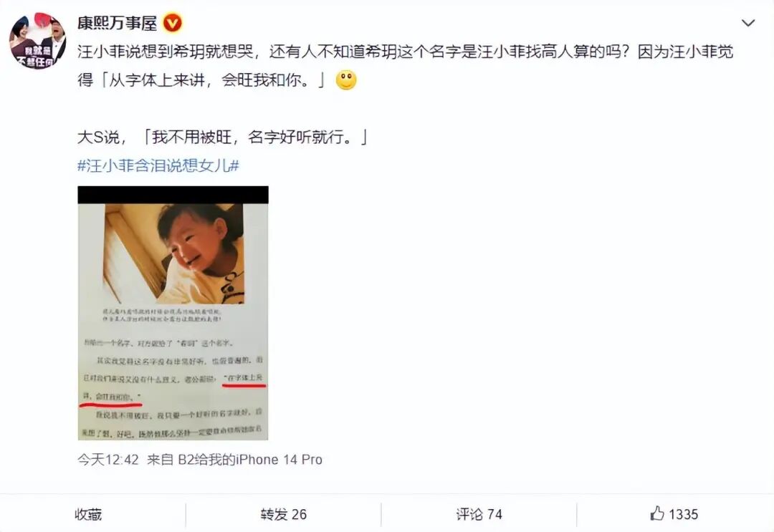This screenshot has height=532, width=774.
Task: Click the orange verified V badge
Action: point(172,23)
